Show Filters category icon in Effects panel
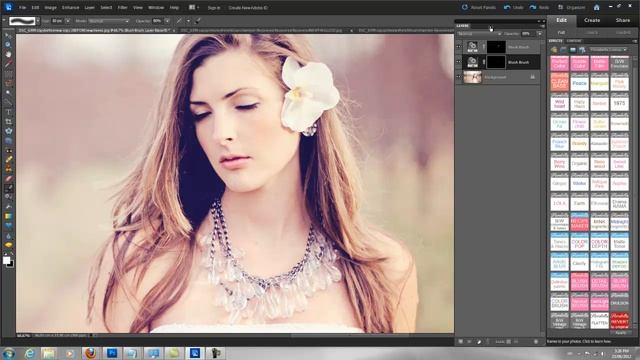This screenshot has height=360, width=640. [x=554, y=50]
